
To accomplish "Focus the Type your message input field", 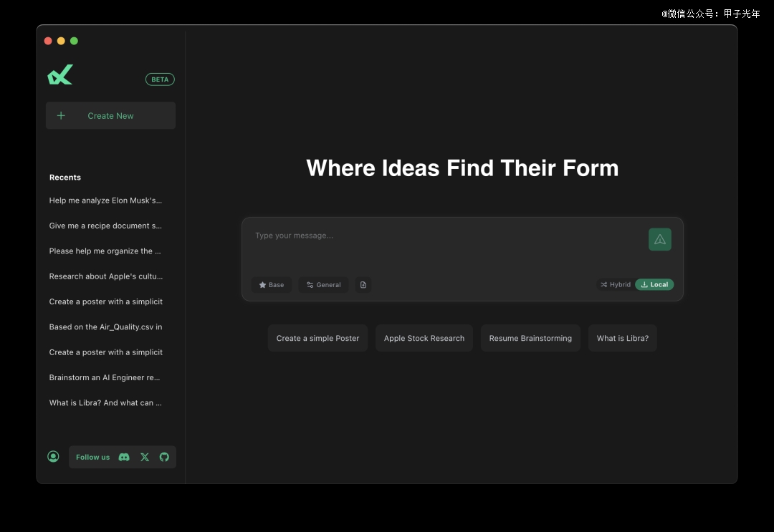I will click(444, 247).
